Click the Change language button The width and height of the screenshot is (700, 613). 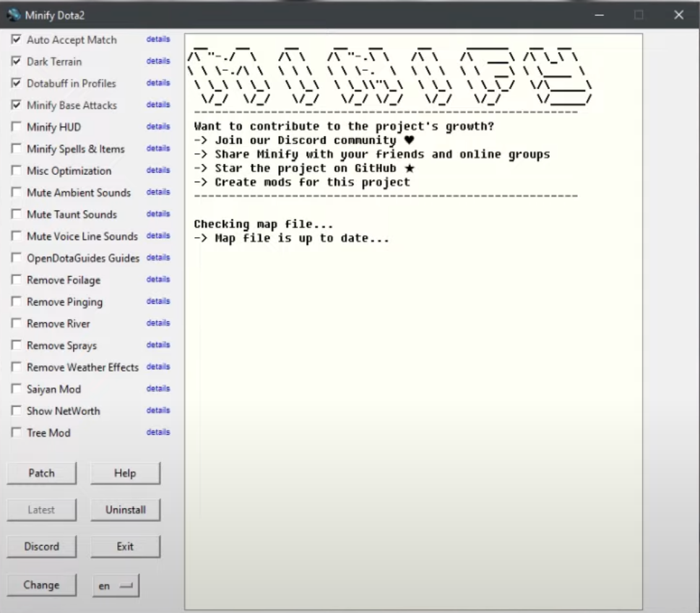(41, 585)
